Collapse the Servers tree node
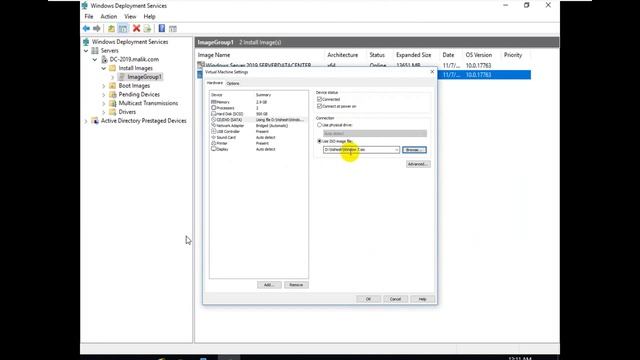 (x=86, y=51)
